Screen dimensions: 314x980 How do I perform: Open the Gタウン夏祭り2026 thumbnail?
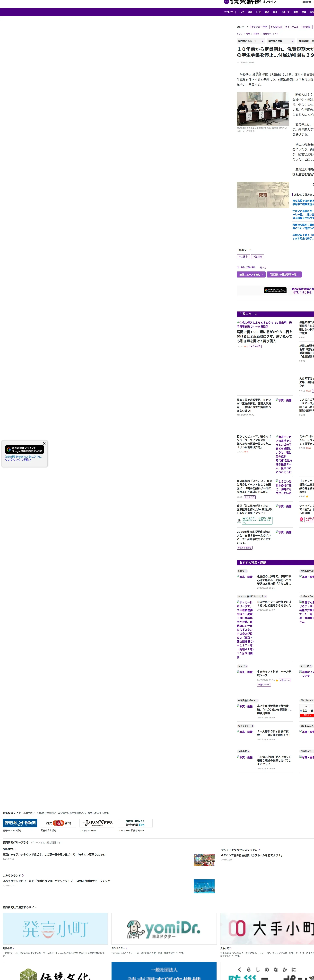[x=204, y=860]
